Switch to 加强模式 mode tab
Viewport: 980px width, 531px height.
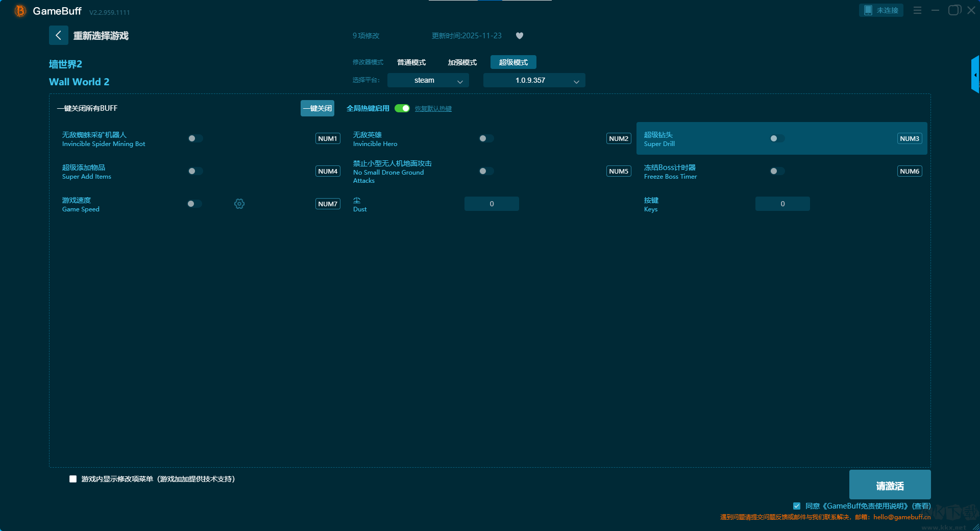(x=462, y=62)
